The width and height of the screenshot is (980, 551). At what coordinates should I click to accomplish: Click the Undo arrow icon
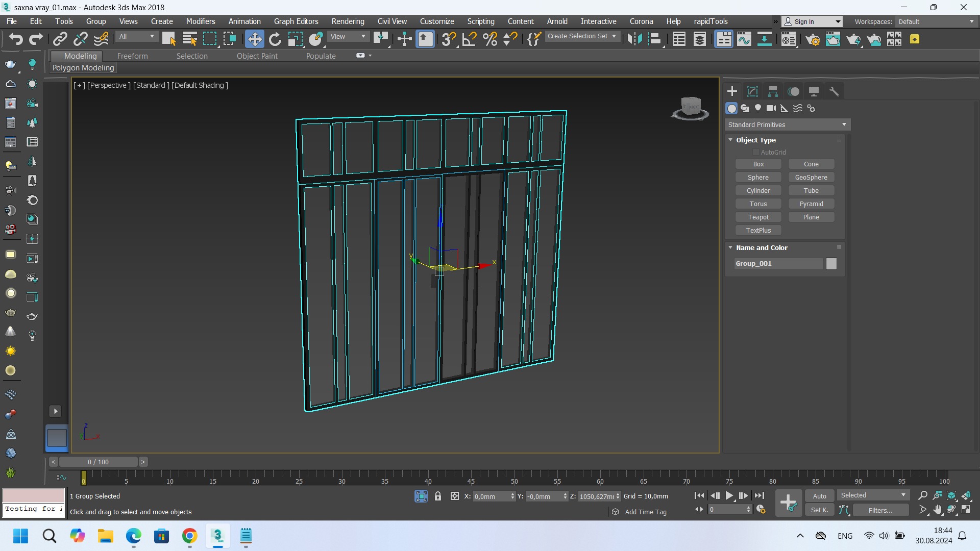click(x=16, y=39)
